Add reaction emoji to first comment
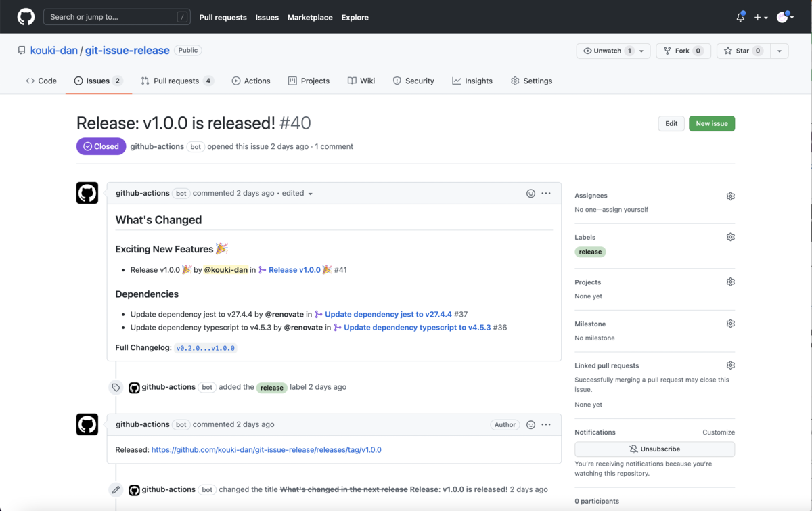 tap(531, 193)
